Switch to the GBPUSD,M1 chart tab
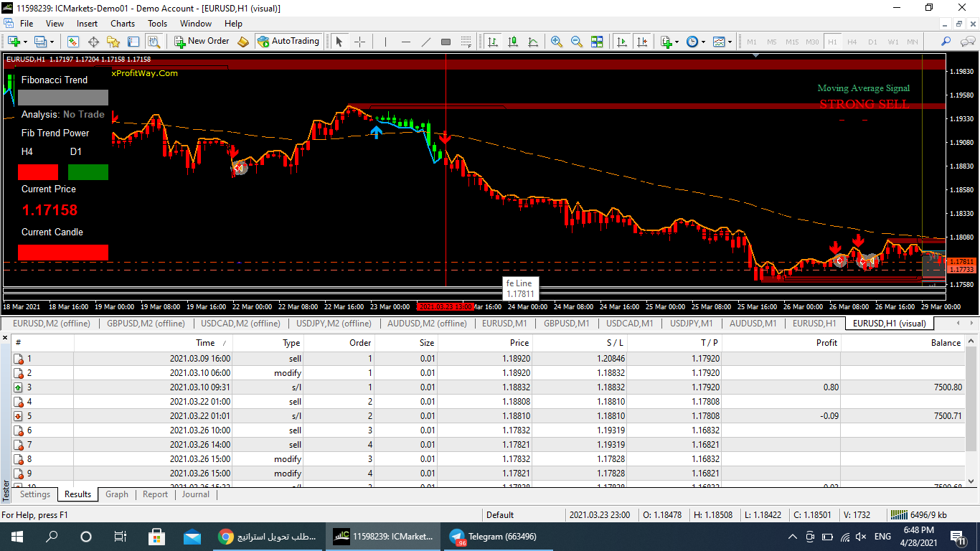980x551 pixels. [567, 324]
